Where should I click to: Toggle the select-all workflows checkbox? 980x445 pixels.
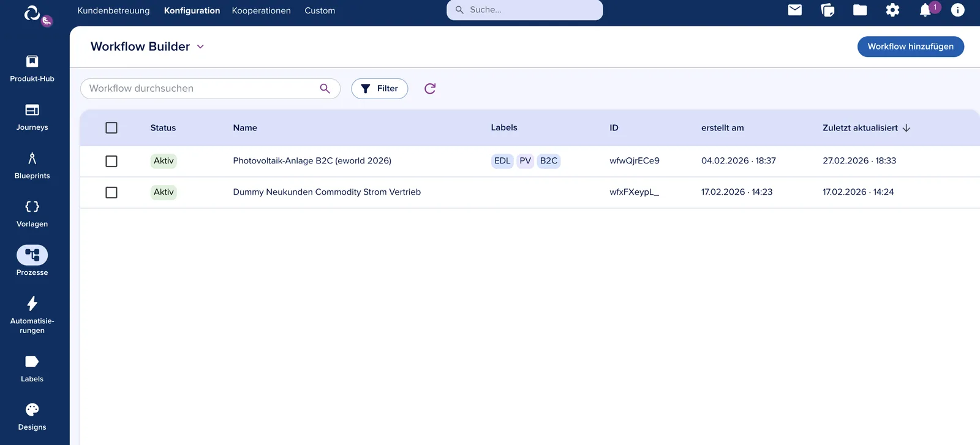point(111,128)
